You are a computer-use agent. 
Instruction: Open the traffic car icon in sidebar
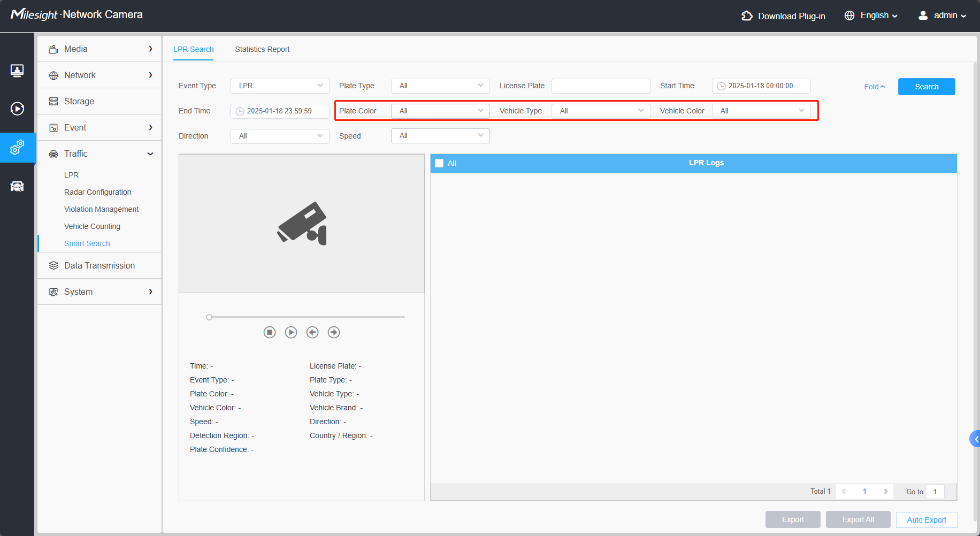pyautogui.click(x=17, y=186)
